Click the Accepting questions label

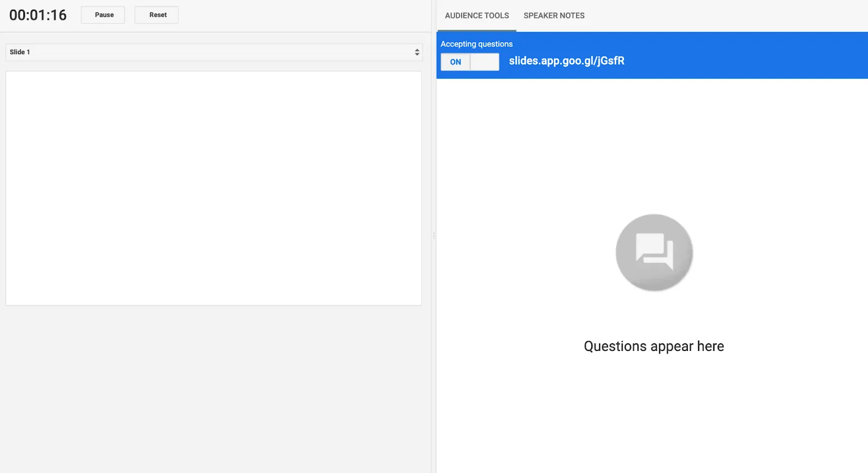click(476, 44)
